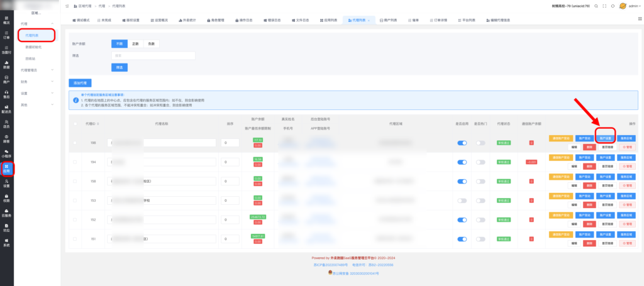Toggle 是否热门 switch for agent 194
The image size is (644, 286).
click(481, 162)
